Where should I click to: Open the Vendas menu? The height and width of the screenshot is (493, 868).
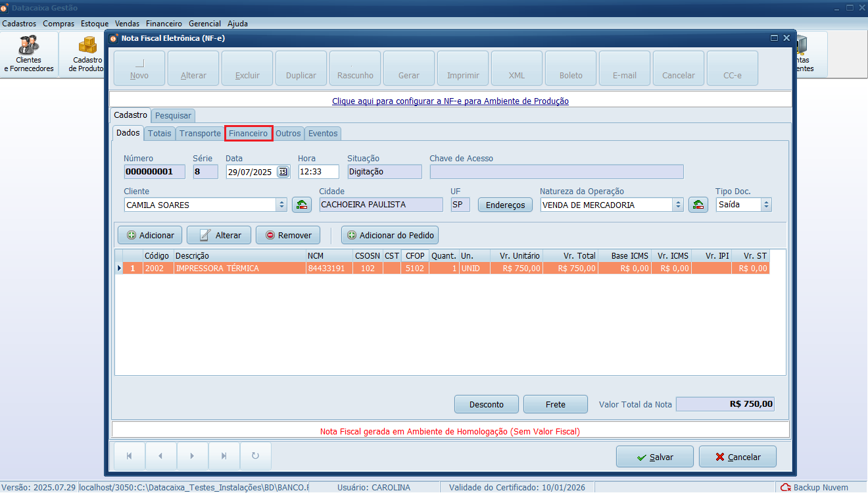(127, 23)
